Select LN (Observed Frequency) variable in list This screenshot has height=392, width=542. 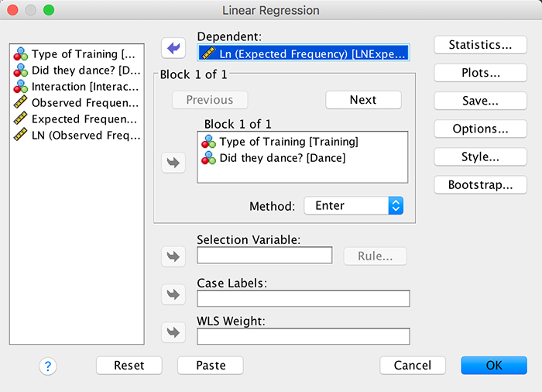[77, 136]
